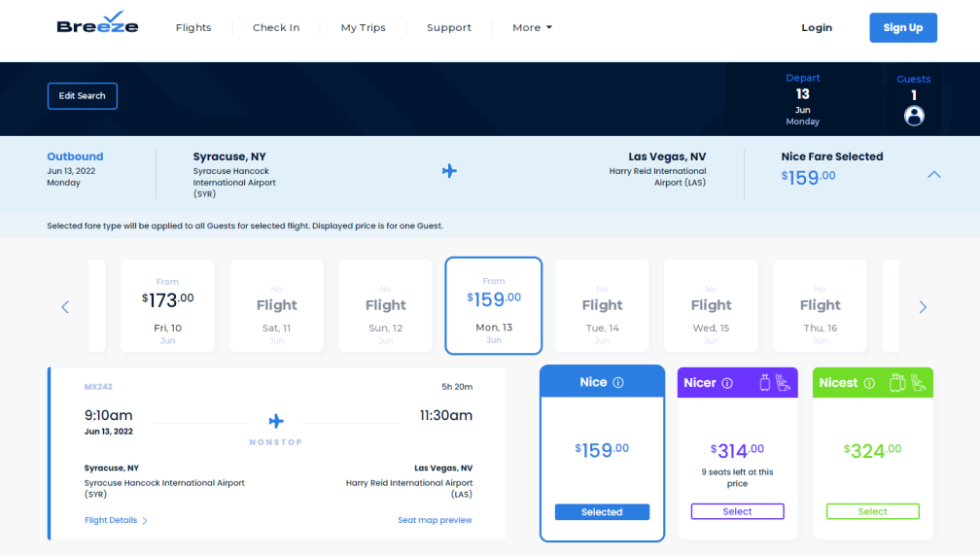Click flight number MX242
This screenshot has height=557, width=980.
(98, 387)
